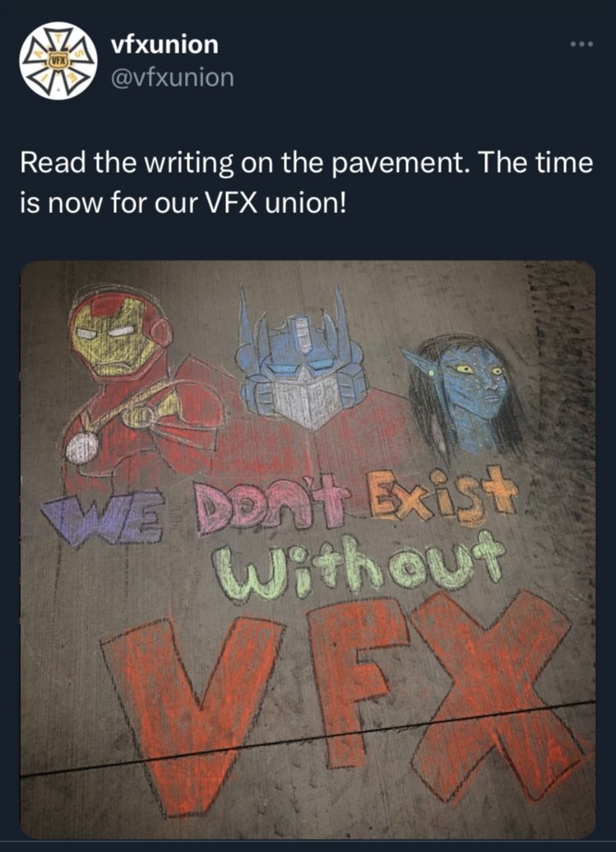Click Iron Man's glowing chest arc reactor
616x852 pixels.
(82, 447)
